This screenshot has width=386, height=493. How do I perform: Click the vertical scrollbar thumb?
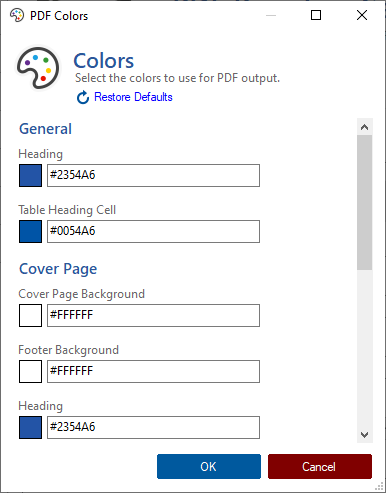[364, 202]
